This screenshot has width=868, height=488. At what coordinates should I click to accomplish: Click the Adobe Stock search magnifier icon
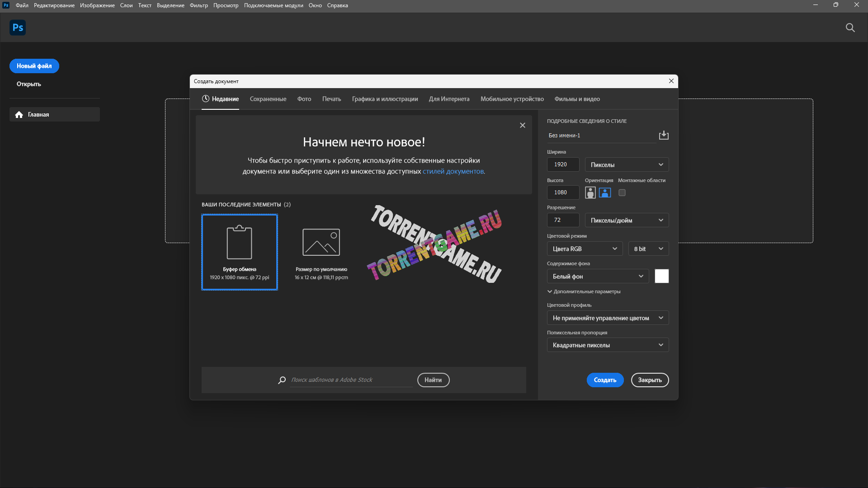pos(282,380)
